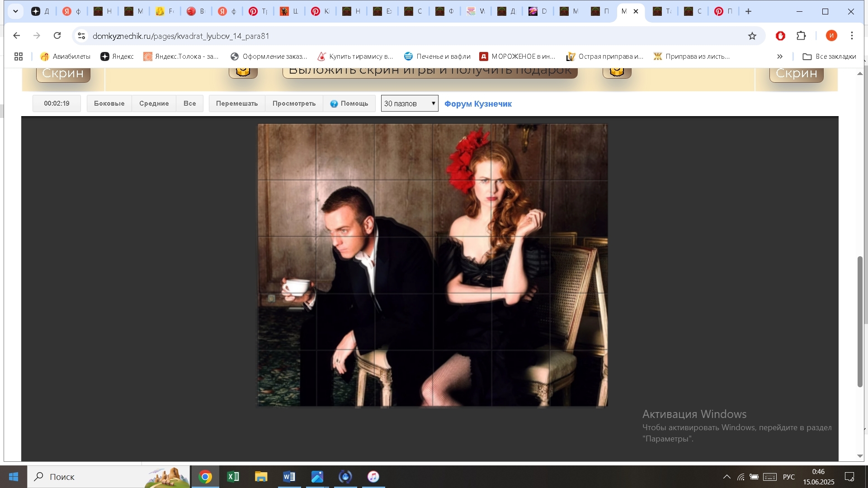Switch to the tab labeled W
This screenshot has height=488, width=868.
point(476,11)
